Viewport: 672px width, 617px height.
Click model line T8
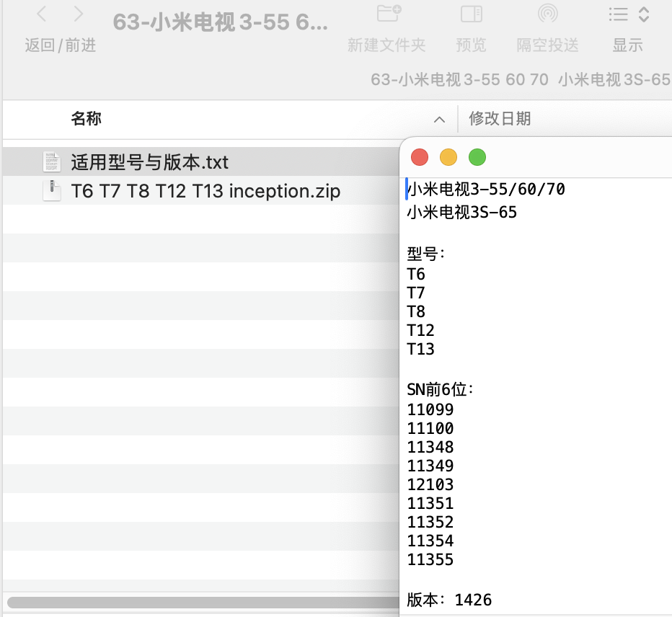[416, 311]
